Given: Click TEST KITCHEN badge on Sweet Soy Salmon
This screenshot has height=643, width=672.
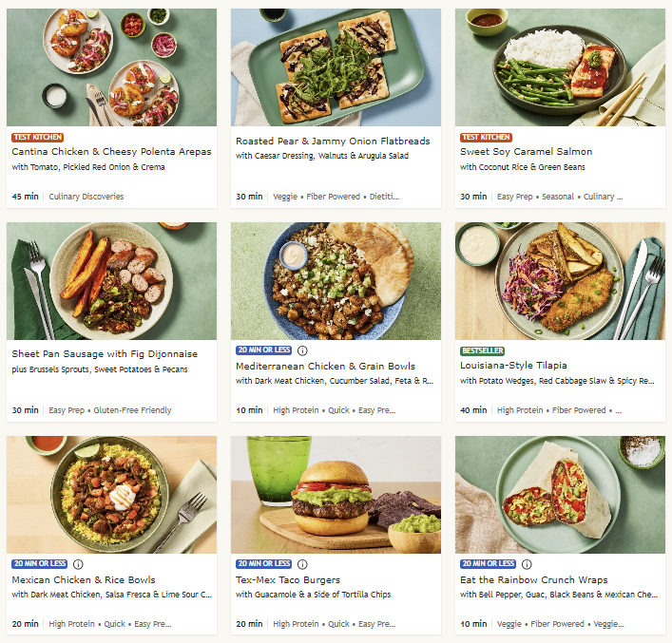Looking at the screenshot, I should (486, 137).
